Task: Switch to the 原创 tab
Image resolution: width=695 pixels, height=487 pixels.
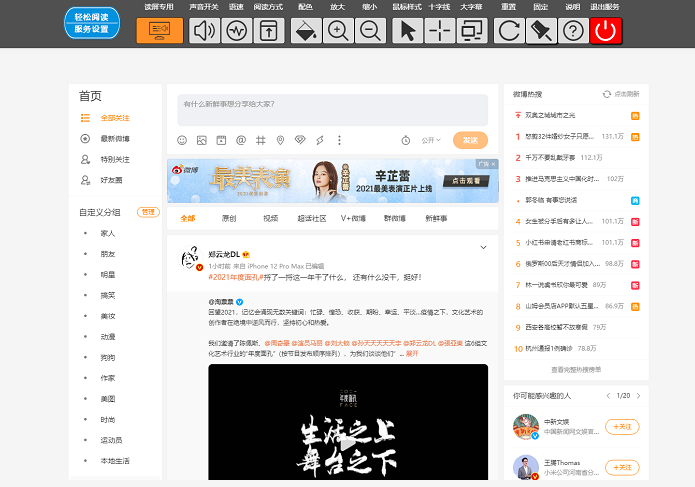Action: click(229, 218)
